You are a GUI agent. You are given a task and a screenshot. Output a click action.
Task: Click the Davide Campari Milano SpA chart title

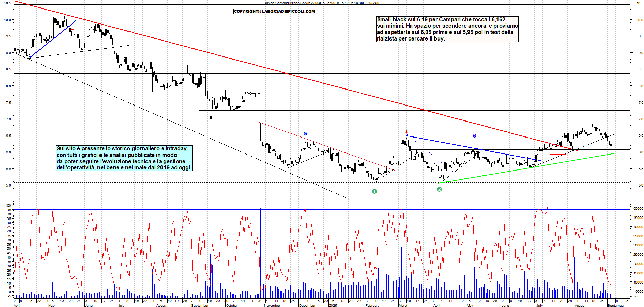tap(322, 3)
